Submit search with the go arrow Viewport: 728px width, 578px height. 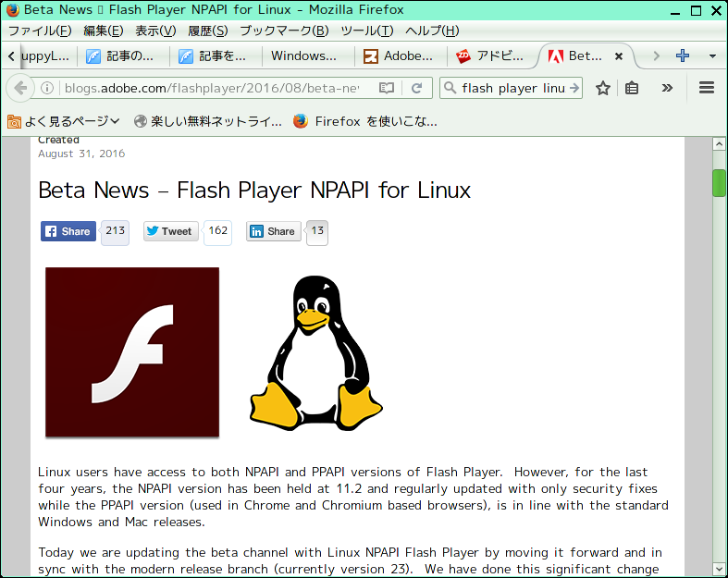click(574, 88)
